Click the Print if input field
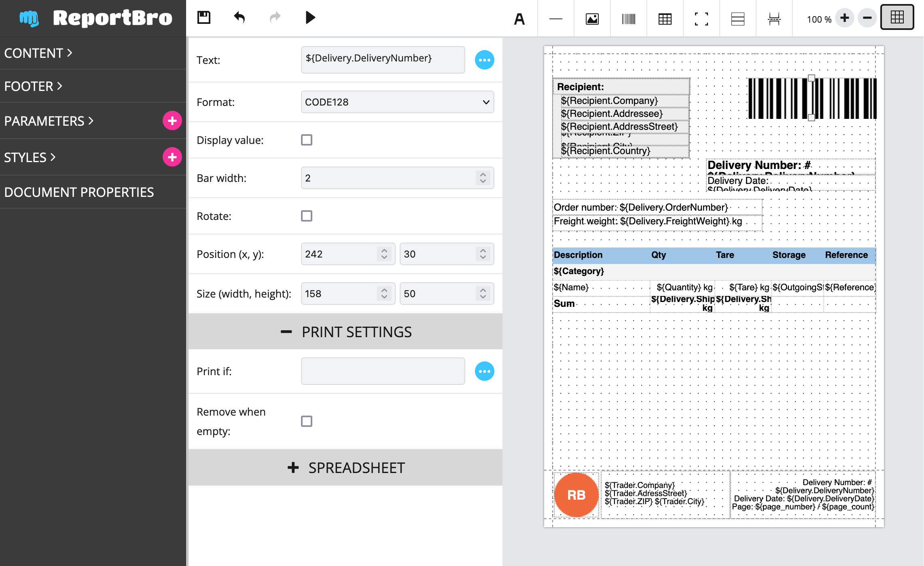The image size is (924, 566). (x=383, y=372)
